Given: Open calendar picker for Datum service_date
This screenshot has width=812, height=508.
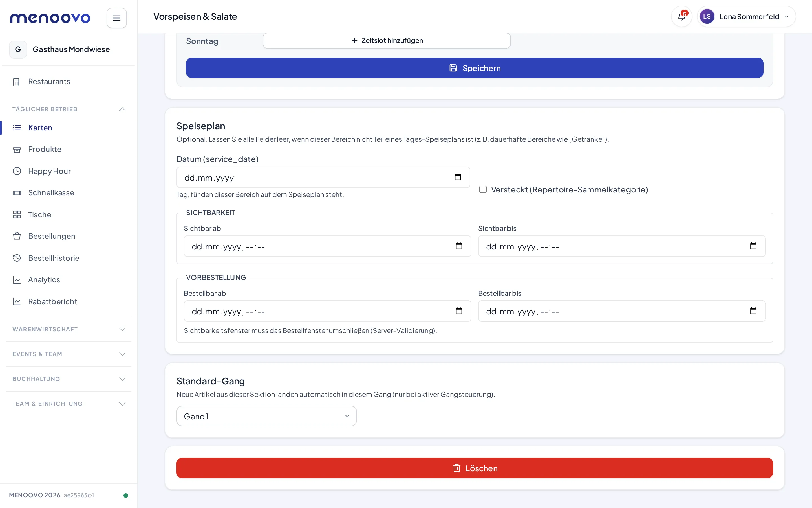Looking at the screenshot, I should coord(458,177).
